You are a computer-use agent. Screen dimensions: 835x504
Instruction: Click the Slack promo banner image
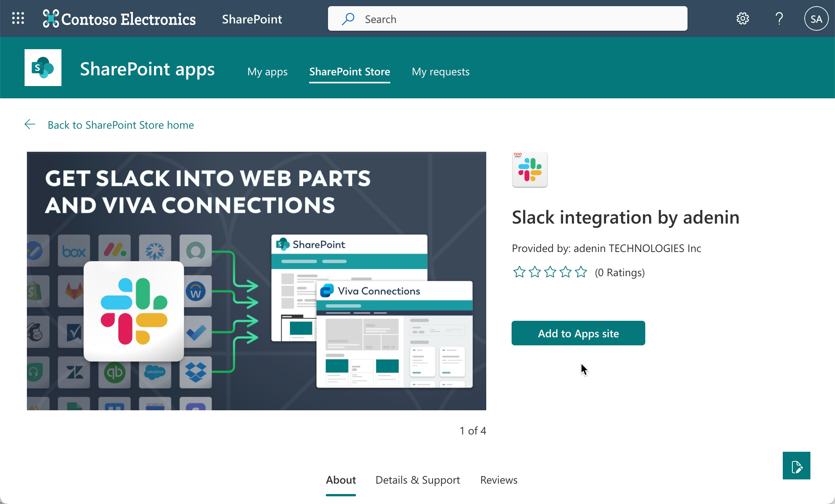[x=256, y=281]
